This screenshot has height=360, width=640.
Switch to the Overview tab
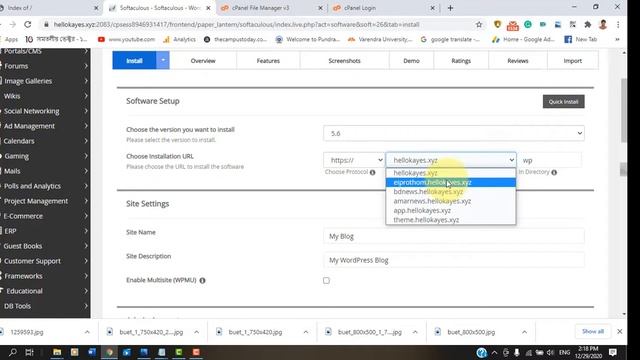tap(203, 60)
